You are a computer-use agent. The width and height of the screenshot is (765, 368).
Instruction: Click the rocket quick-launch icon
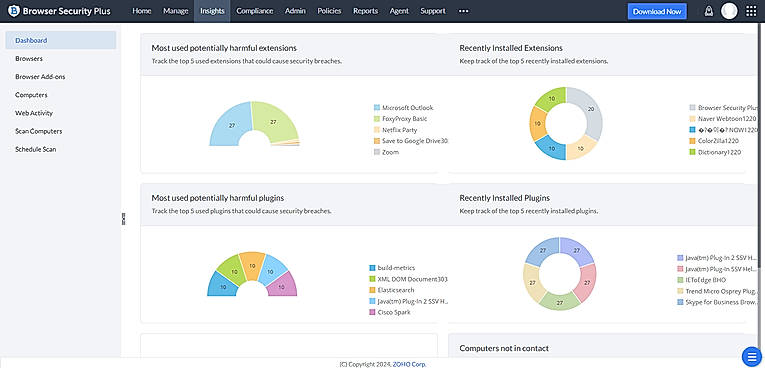tap(709, 11)
